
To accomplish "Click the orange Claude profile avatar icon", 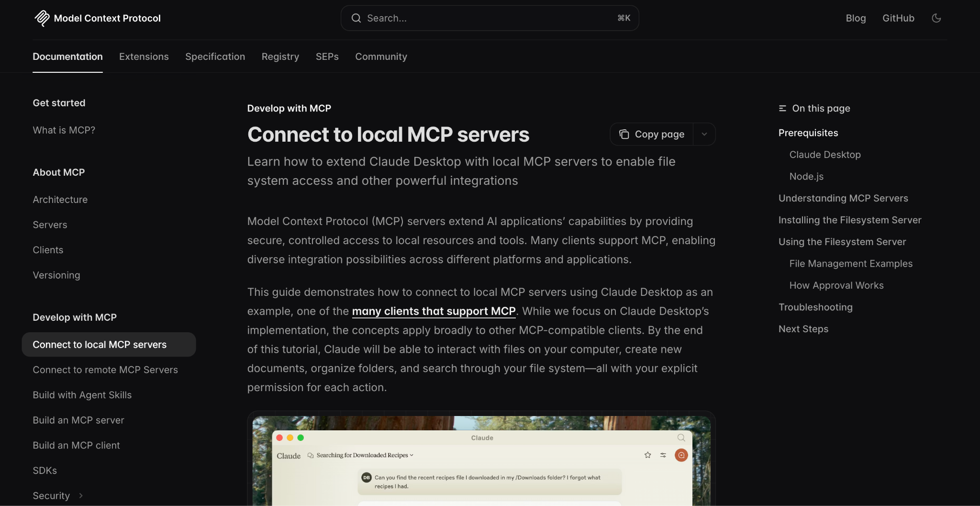I will tap(681, 455).
